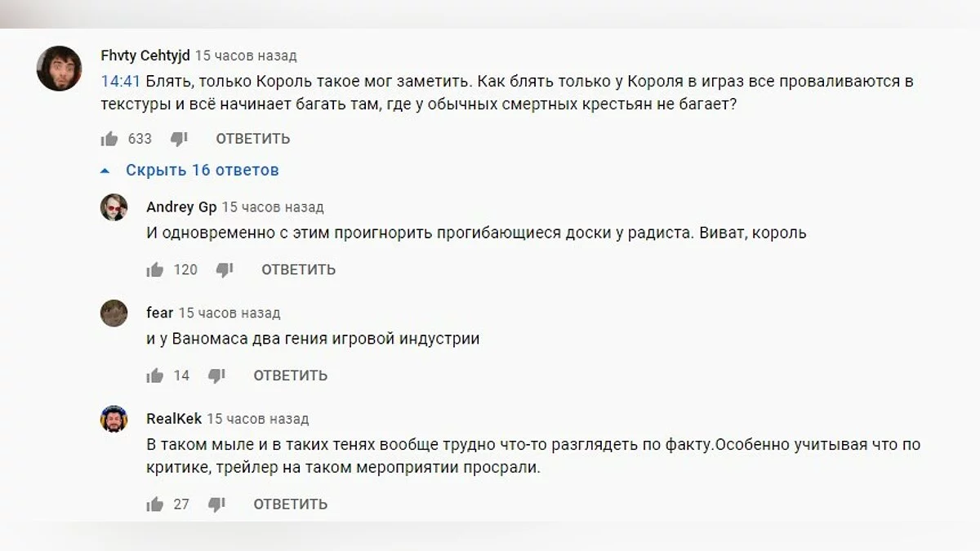Like the Fhvty Cehtyjd comment
The image size is (980, 551).
[x=109, y=139]
